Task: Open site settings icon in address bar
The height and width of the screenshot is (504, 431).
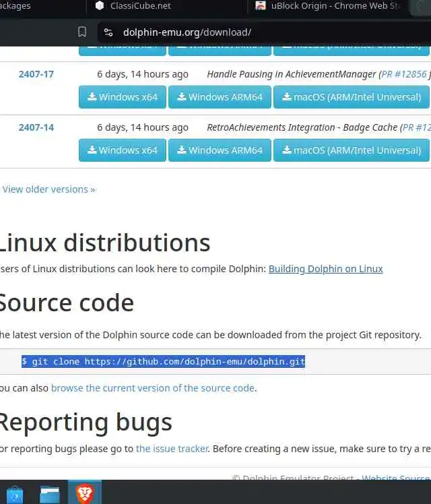Action: 108,32
